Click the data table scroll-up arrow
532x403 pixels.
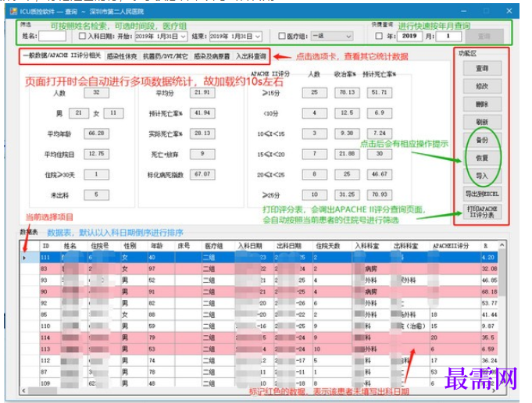[x=502, y=245]
